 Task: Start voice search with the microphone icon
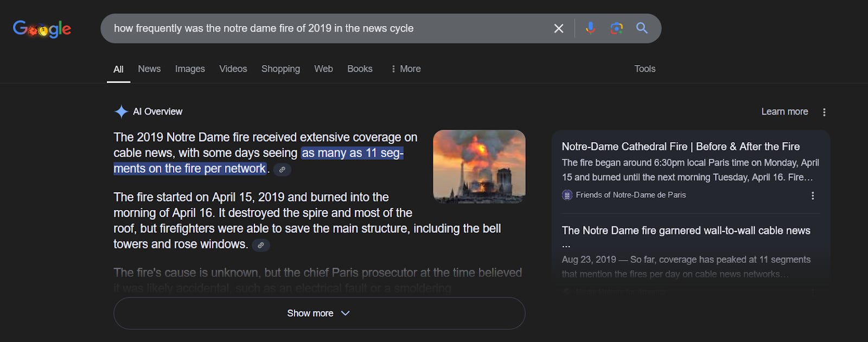[x=590, y=28]
